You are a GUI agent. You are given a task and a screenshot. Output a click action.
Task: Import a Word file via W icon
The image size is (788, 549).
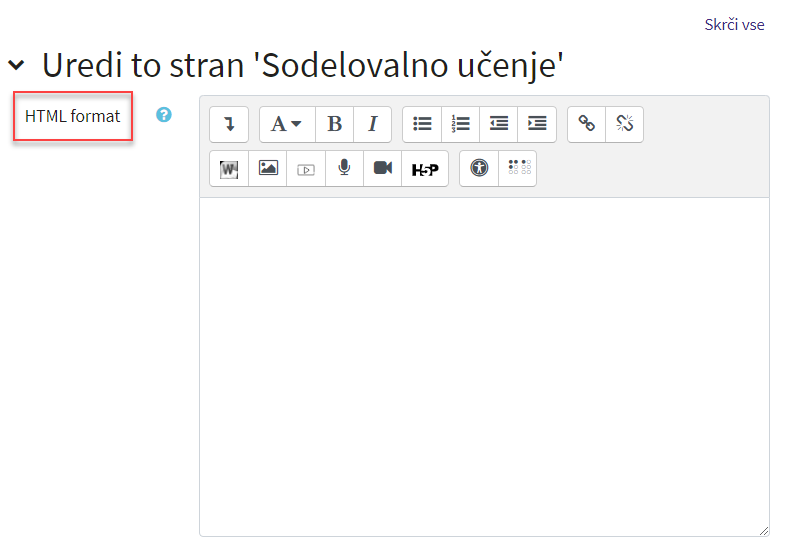(x=229, y=168)
